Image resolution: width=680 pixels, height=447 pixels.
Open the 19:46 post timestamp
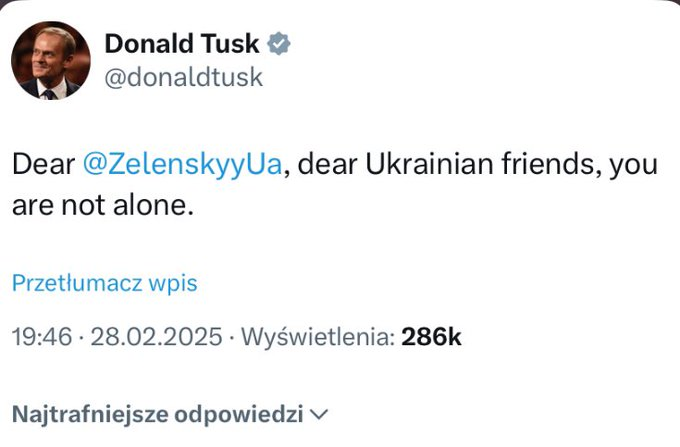(41, 337)
